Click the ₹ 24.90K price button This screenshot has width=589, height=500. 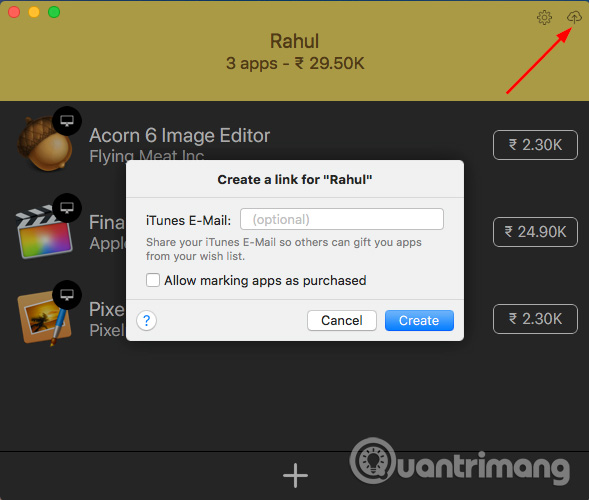[x=535, y=232]
